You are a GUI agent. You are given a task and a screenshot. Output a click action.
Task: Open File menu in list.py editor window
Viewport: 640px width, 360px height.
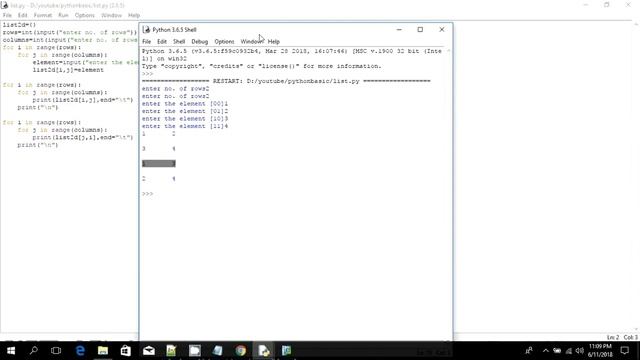click(7, 15)
